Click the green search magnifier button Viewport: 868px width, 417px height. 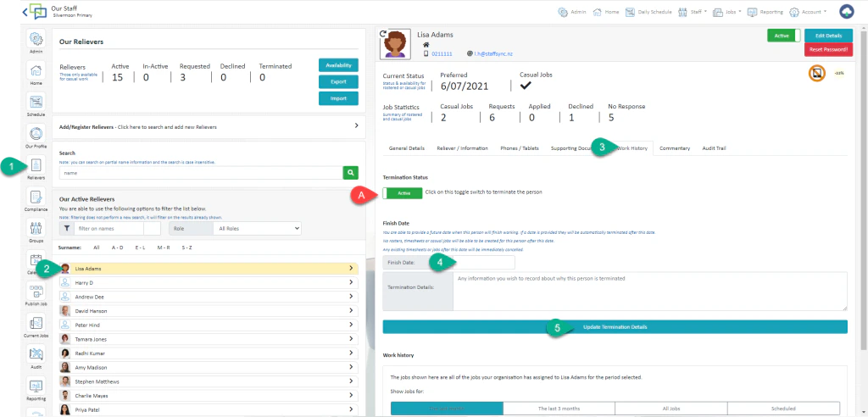click(350, 173)
